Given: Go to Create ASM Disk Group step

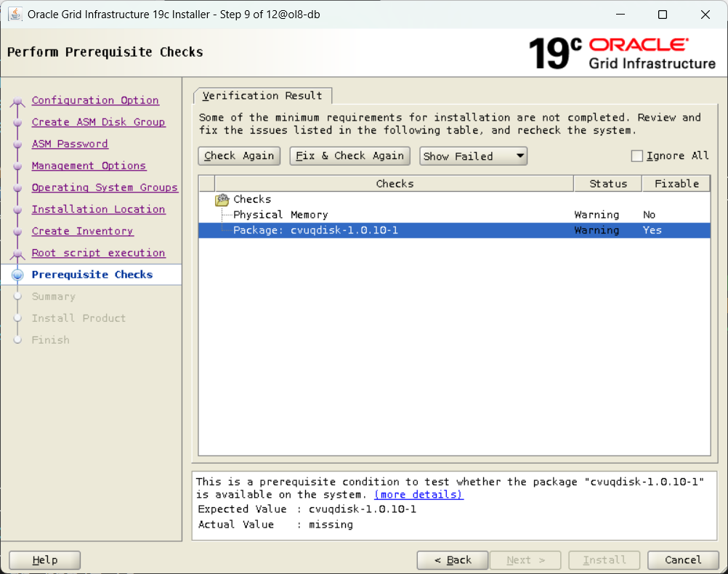Looking at the screenshot, I should click(98, 122).
